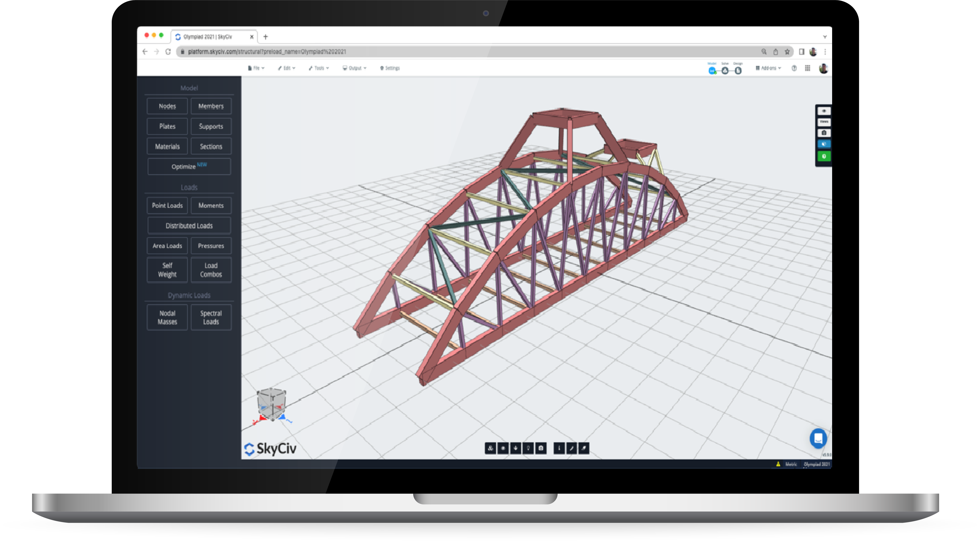Open the Supports panel button
This screenshot has height=541, width=980.
pos(211,126)
